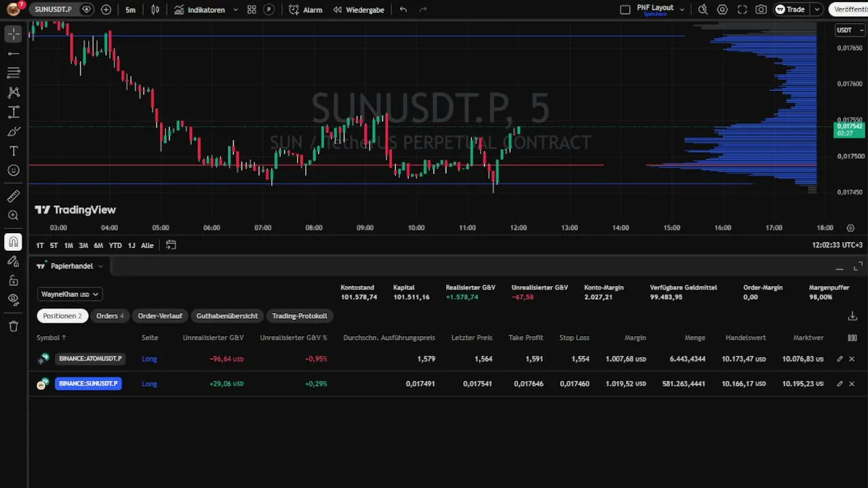Export data with download icon
Viewport: 868px width, 488px height.
[852, 316]
